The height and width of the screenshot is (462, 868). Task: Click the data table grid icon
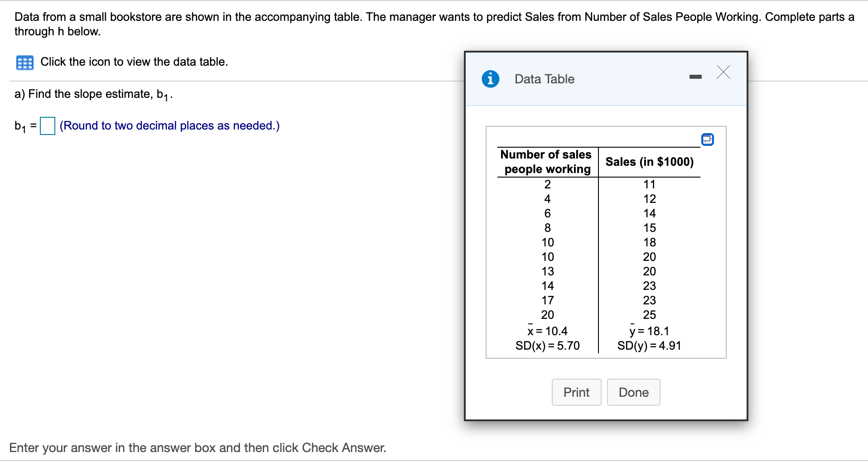(x=24, y=63)
